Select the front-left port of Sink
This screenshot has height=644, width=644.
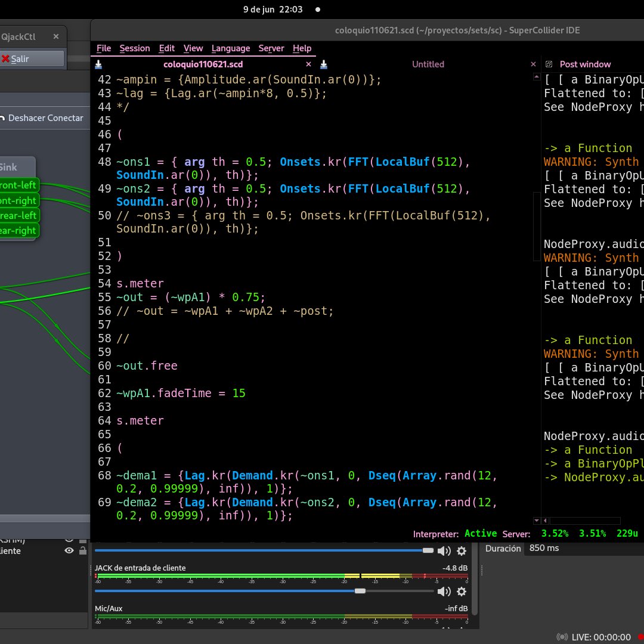tap(19, 185)
